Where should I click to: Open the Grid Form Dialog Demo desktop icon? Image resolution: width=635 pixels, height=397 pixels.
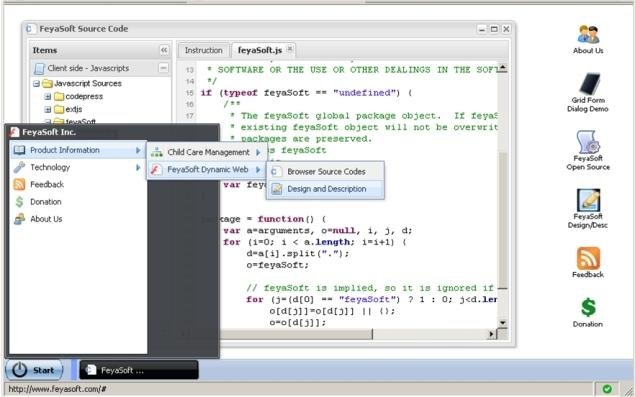tap(588, 93)
